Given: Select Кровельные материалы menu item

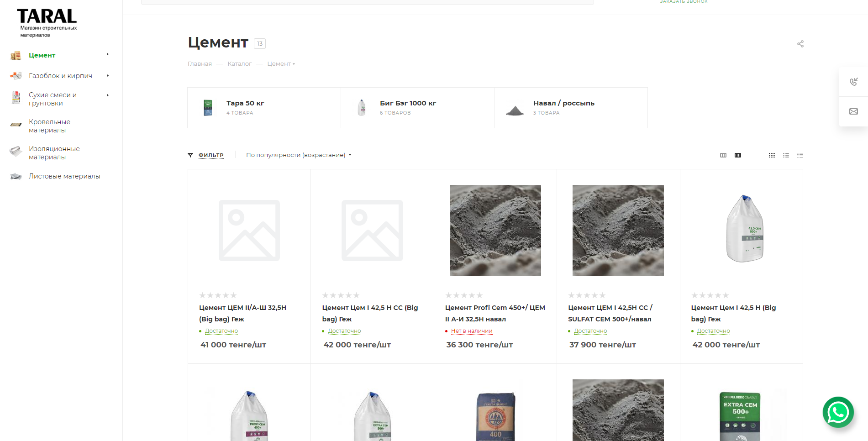Looking at the screenshot, I should [x=49, y=126].
